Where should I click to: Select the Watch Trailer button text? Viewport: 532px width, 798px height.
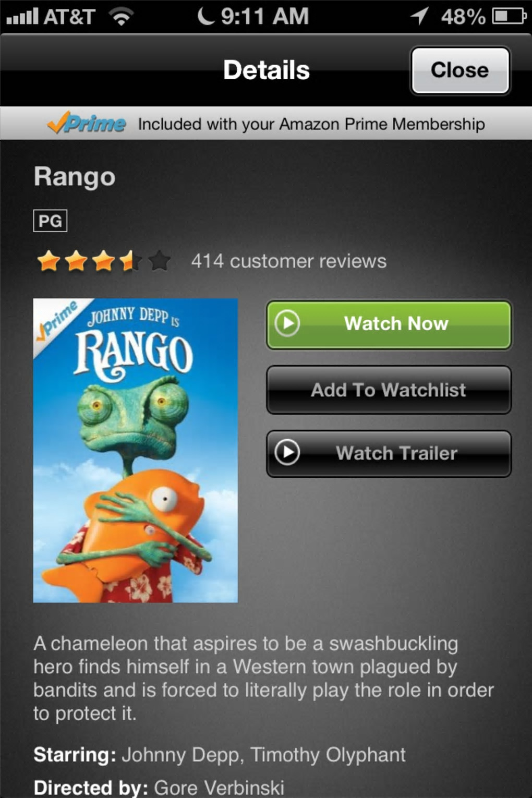(396, 453)
